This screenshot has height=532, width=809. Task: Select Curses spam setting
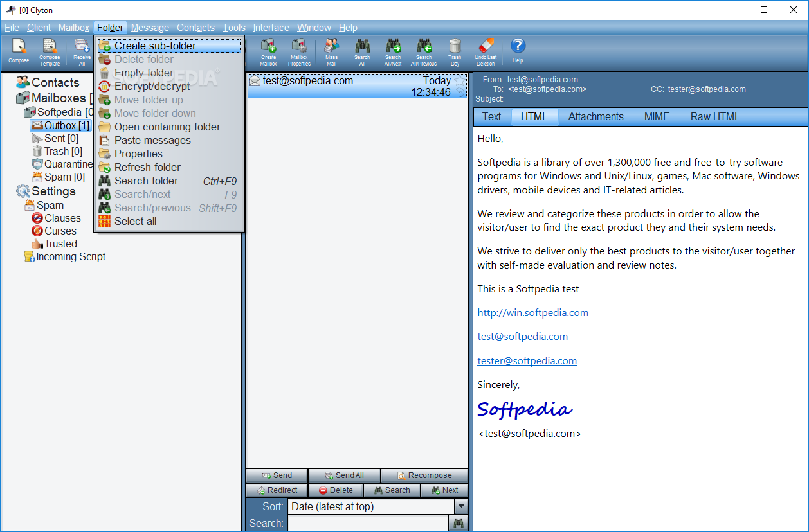[54, 231]
